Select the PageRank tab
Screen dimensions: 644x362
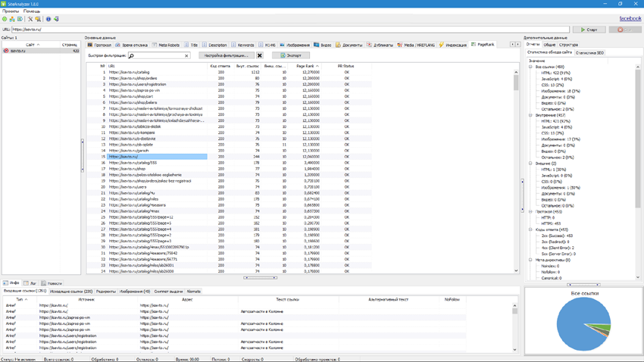pyautogui.click(x=483, y=45)
